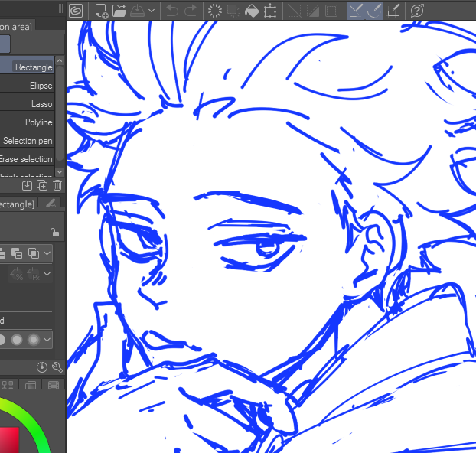The image size is (476, 453).
Task: Click the Deselect icon
Action: (x=295, y=11)
